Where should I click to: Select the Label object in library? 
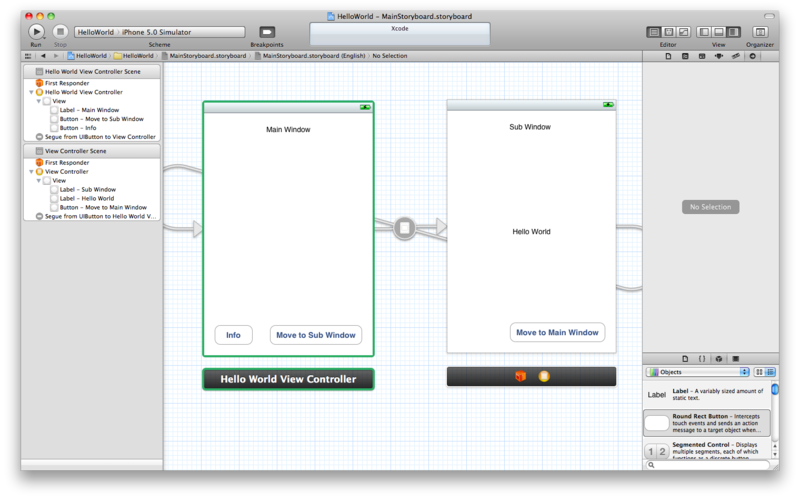pyautogui.click(x=707, y=394)
